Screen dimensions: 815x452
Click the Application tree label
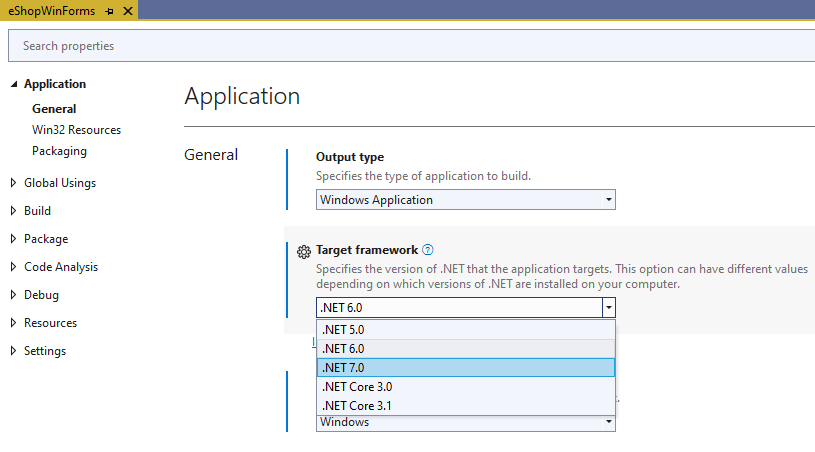[x=55, y=84]
